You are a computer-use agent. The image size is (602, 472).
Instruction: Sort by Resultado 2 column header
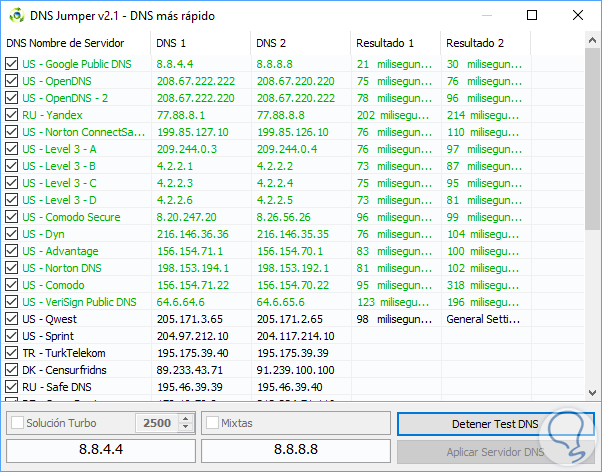click(x=486, y=43)
